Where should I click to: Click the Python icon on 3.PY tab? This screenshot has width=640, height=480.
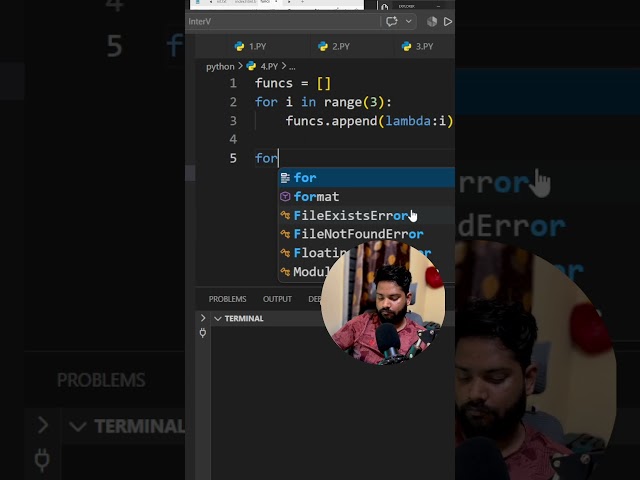click(406, 47)
